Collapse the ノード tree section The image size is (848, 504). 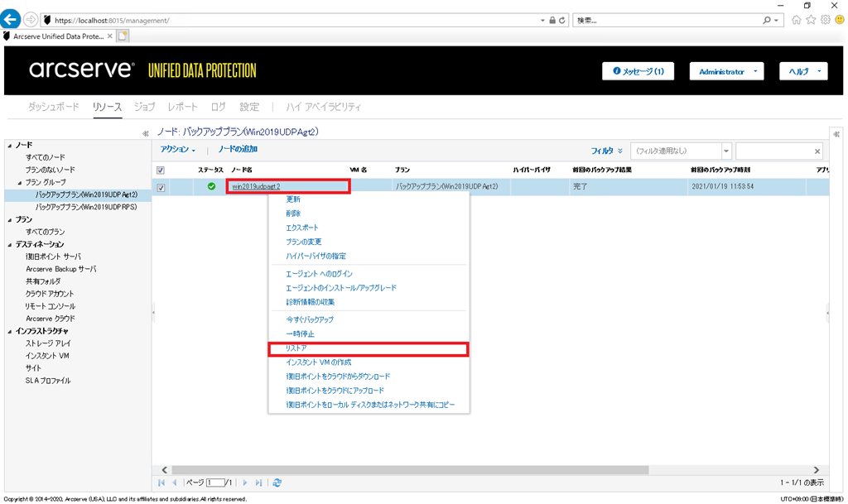[x=10, y=146]
